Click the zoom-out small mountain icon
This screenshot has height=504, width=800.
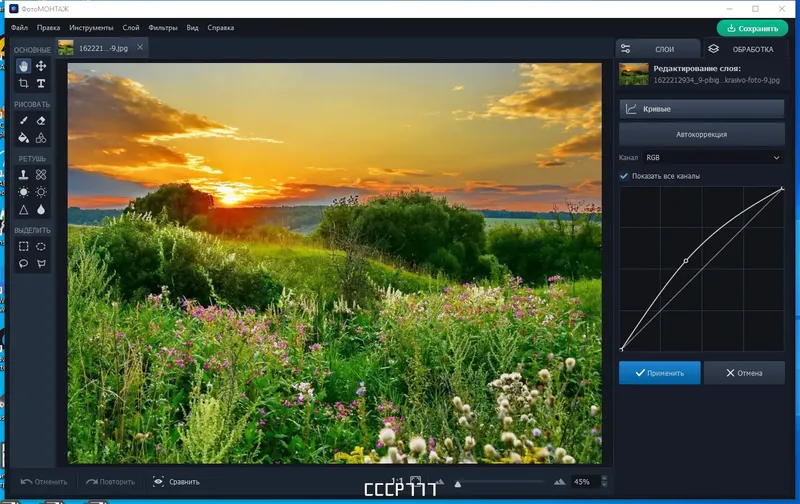coord(440,482)
